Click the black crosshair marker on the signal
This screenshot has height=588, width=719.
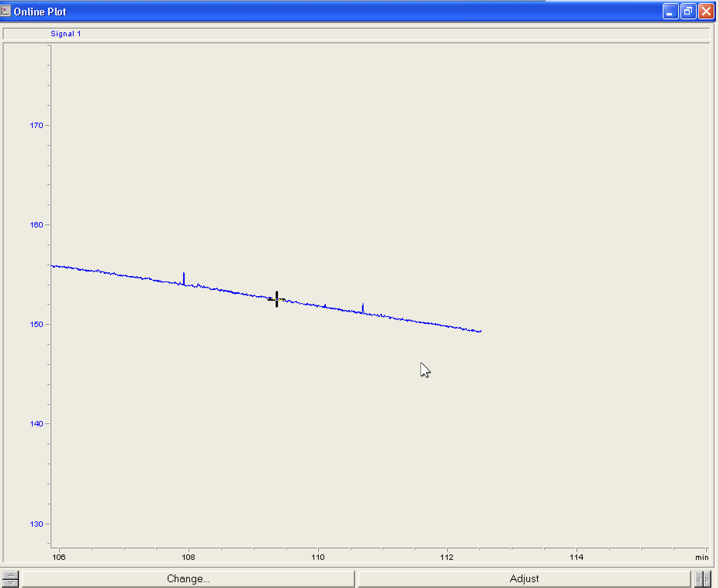(x=277, y=299)
